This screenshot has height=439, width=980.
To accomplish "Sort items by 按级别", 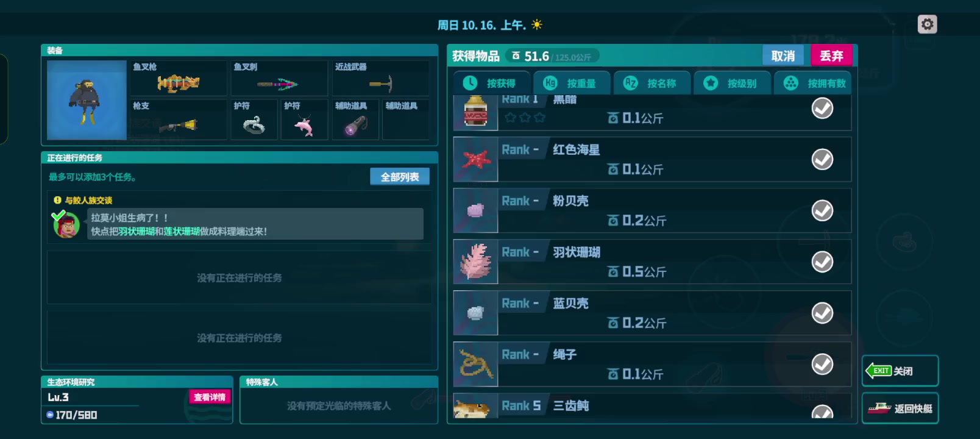I will coord(731,83).
